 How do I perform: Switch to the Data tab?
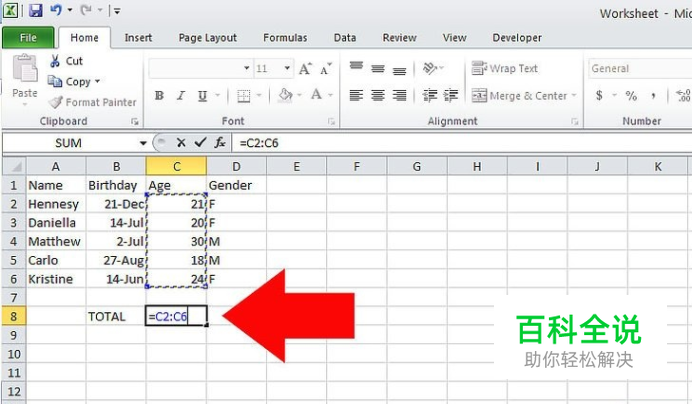point(345,38)
